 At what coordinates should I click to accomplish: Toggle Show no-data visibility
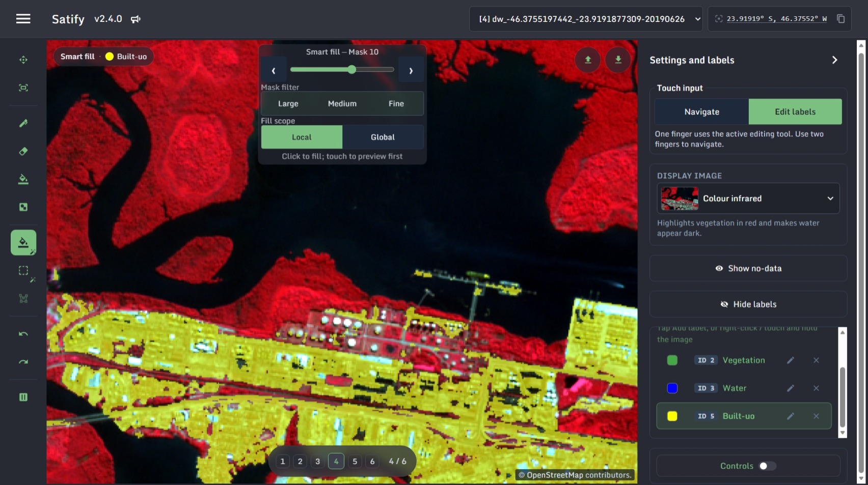(748, 268)
